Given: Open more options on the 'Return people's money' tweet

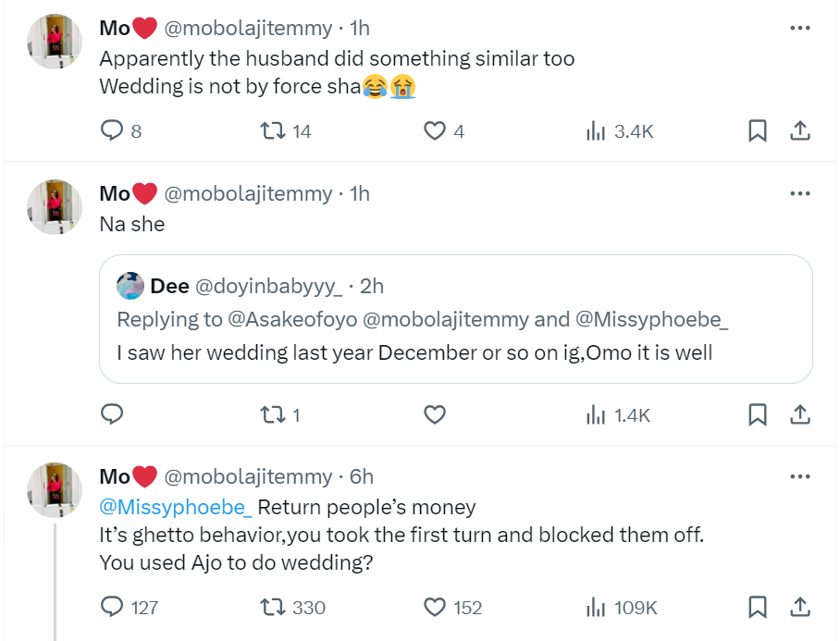Looking at the screenshot, I should coord(800,476).
